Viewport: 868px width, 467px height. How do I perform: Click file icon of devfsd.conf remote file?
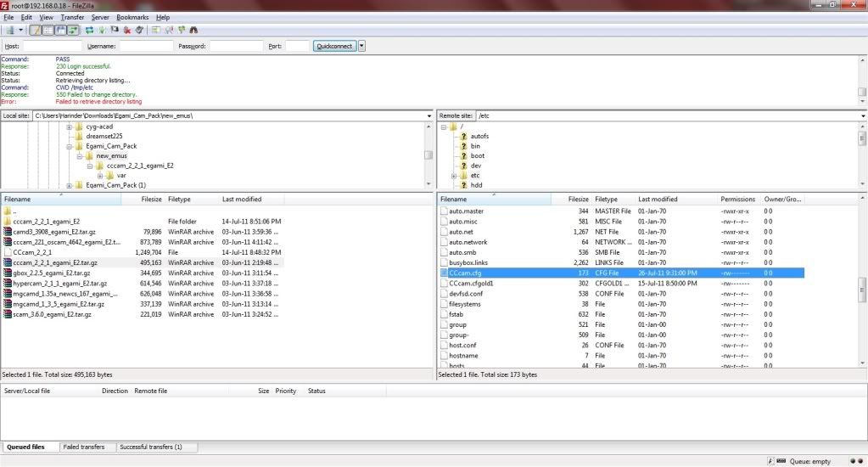coord(444,294)
